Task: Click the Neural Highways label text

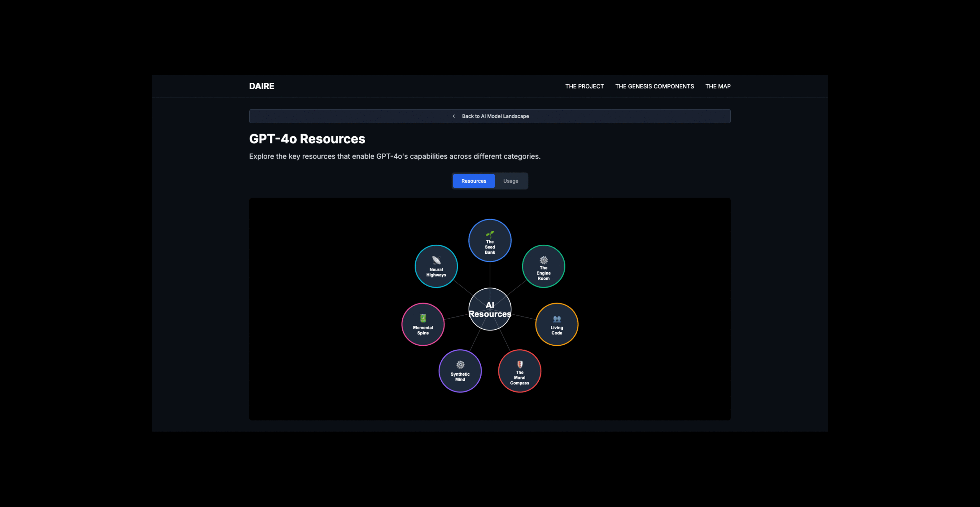Action: 436,272
